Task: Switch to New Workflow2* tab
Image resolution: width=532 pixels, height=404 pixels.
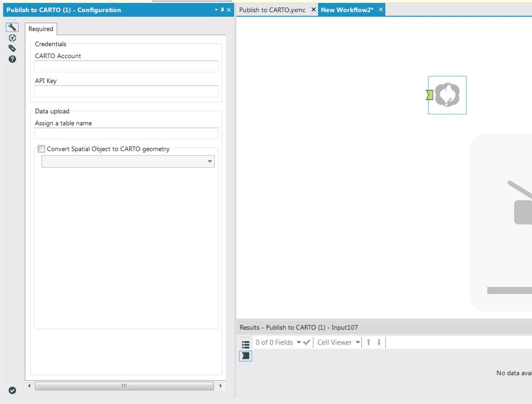Action: click(x=347, y=10)
